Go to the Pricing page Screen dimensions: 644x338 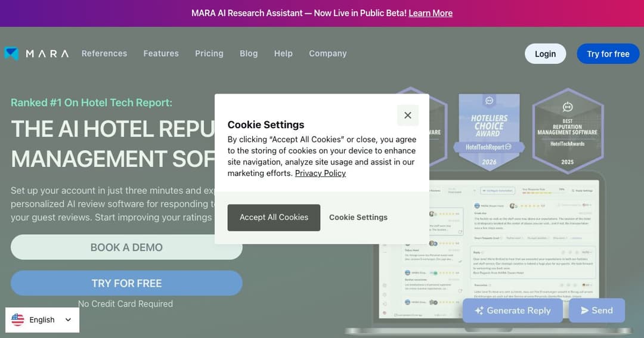click(209, 54)
